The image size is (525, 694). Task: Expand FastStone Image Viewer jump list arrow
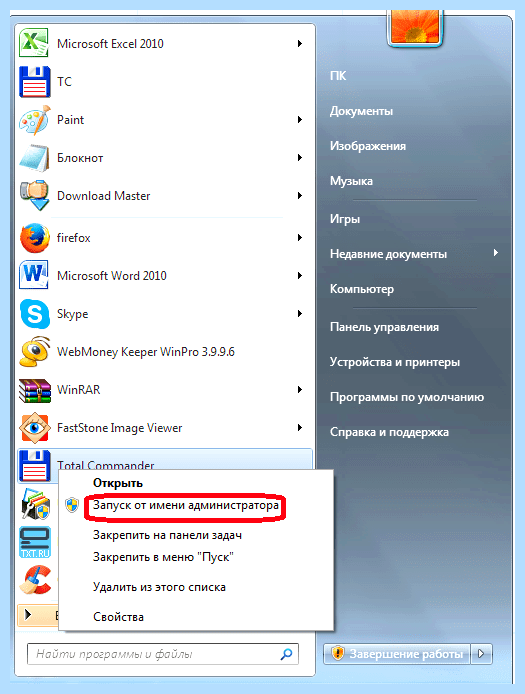tap(300, 428)
